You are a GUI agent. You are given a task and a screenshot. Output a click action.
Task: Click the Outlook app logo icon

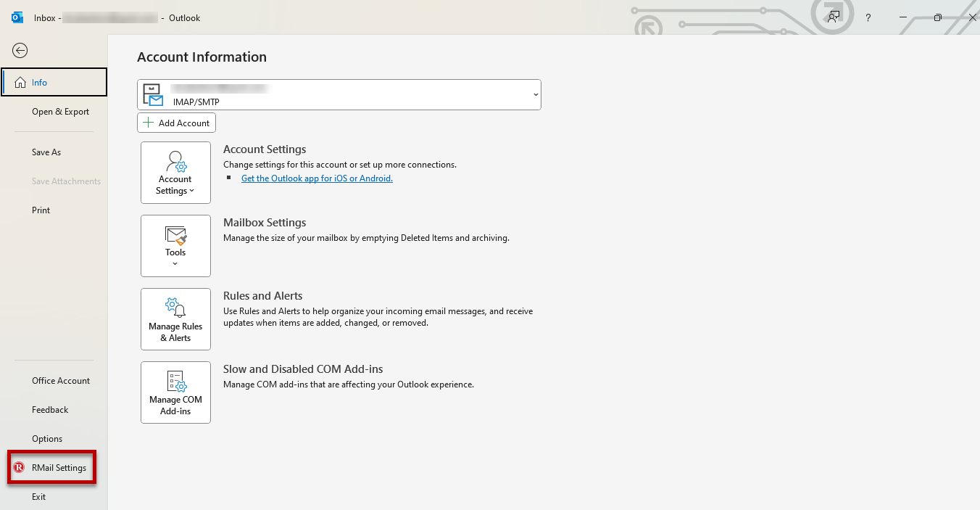click(17, 17)
